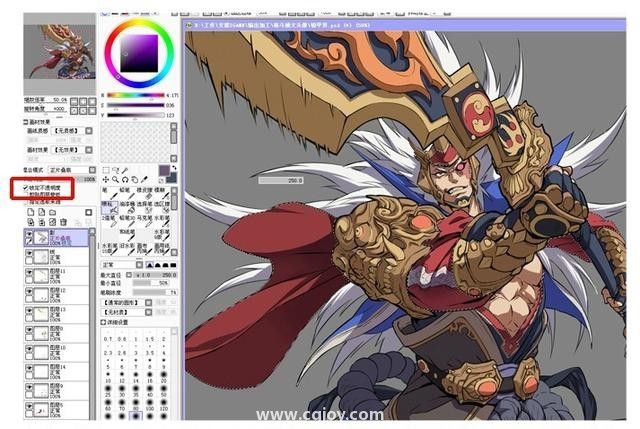
Task: Choose the 选择笔 selection pen
Action: 144,208
